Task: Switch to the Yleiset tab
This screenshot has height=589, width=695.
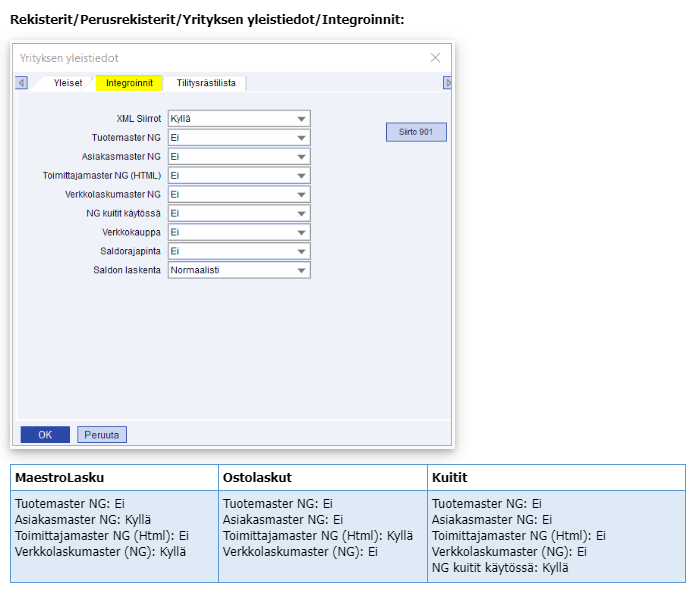Action: [68, 83]
